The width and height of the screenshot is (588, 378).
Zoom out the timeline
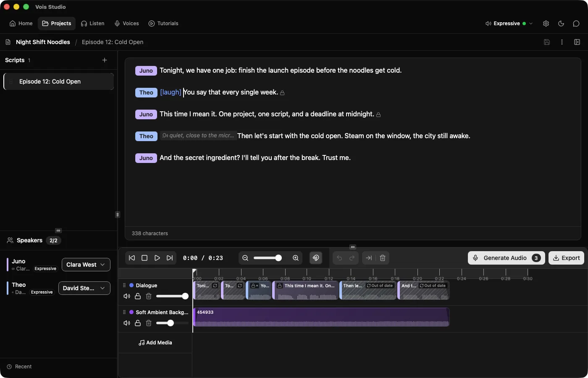[x=245, y=258]
